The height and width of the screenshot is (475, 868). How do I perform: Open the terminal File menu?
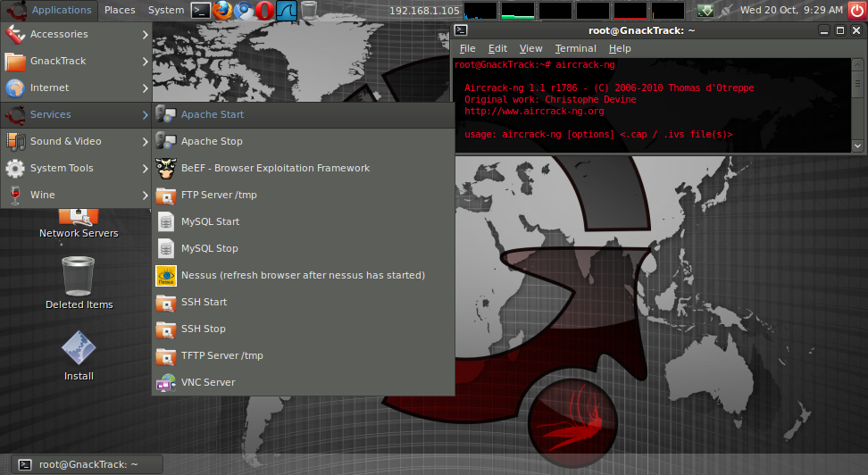(x=467, y=49)
